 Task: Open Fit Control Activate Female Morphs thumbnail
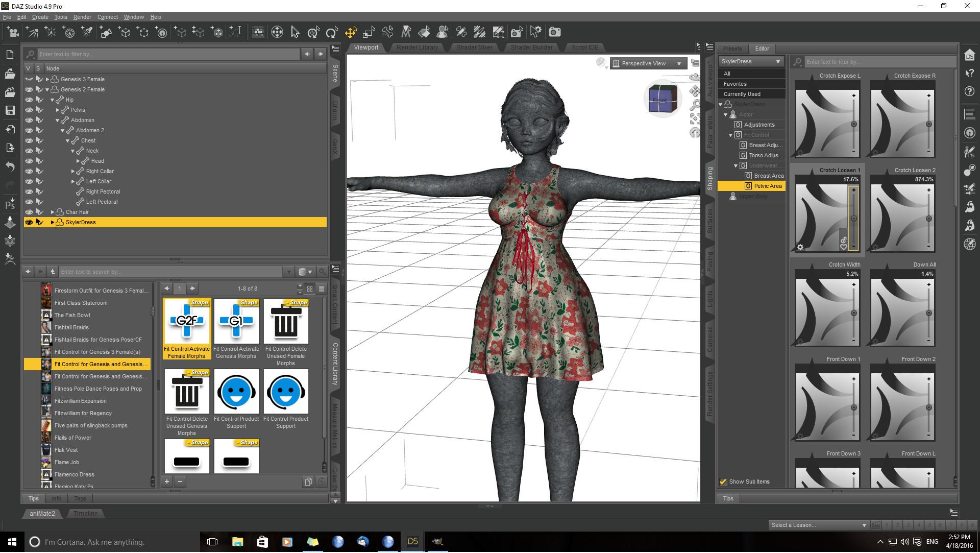click(186, 322)
